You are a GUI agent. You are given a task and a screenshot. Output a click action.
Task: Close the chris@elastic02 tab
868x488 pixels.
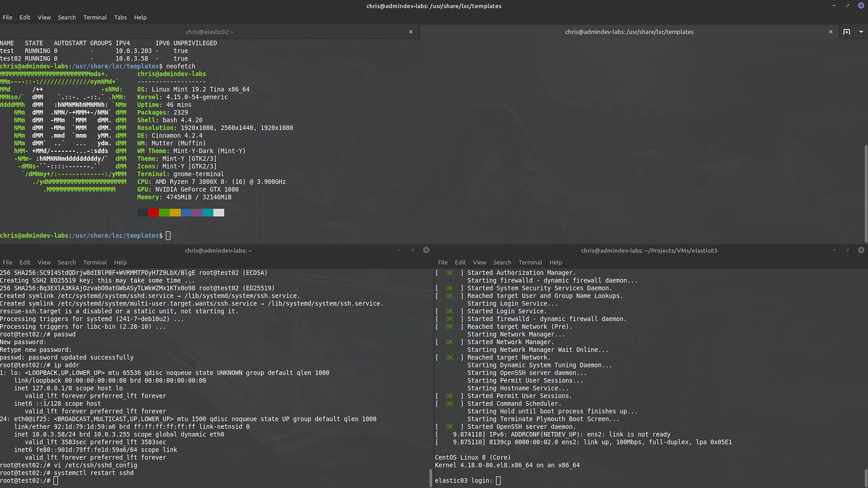(411, 32)
